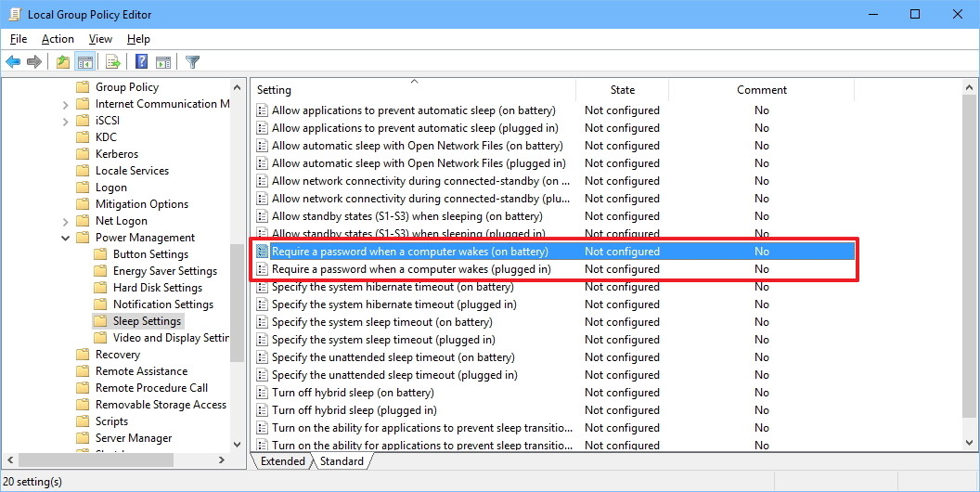Open the File menu

click(x=19, y=39)
